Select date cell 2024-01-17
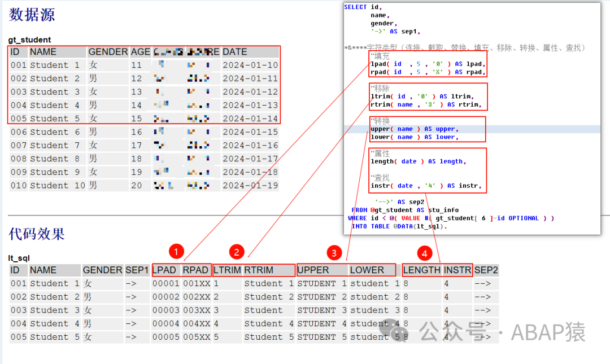The width and height of the screenshot is (610, 364). [x=250, y=159]
